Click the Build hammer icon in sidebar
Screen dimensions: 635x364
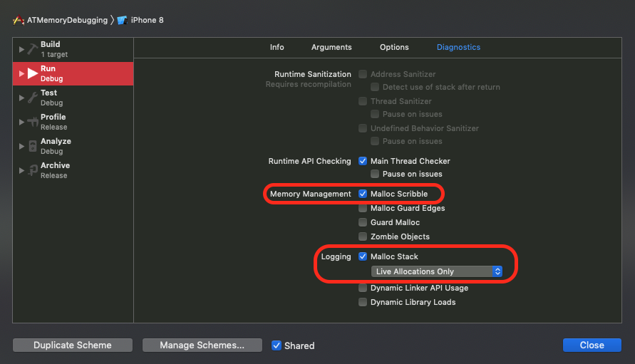point(33,49)
